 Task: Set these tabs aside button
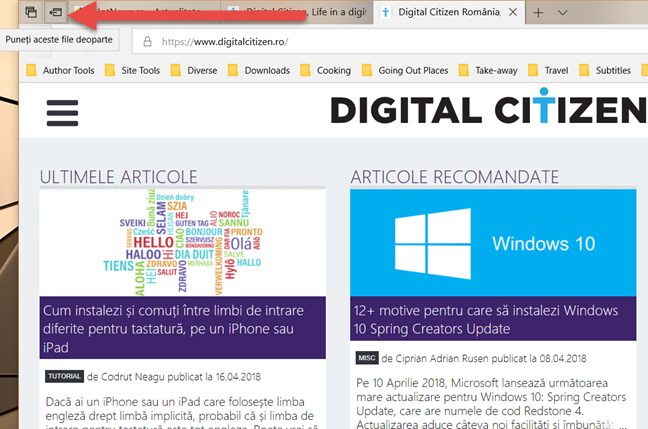55,12
